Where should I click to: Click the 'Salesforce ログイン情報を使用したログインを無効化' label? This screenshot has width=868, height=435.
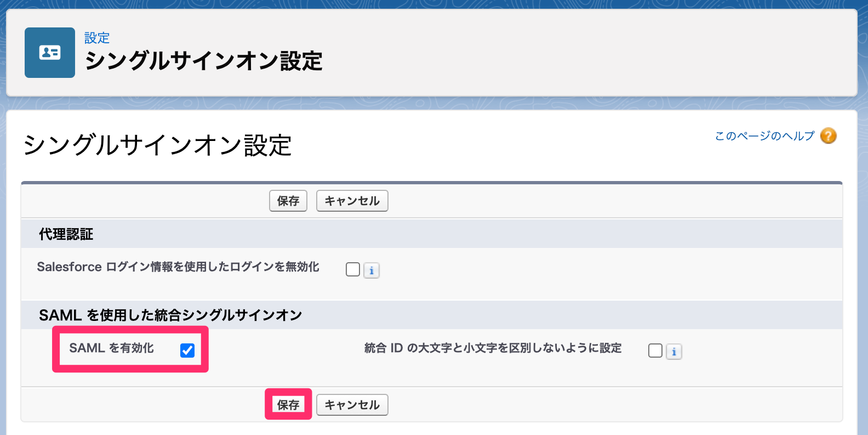[x=178, y=267]
